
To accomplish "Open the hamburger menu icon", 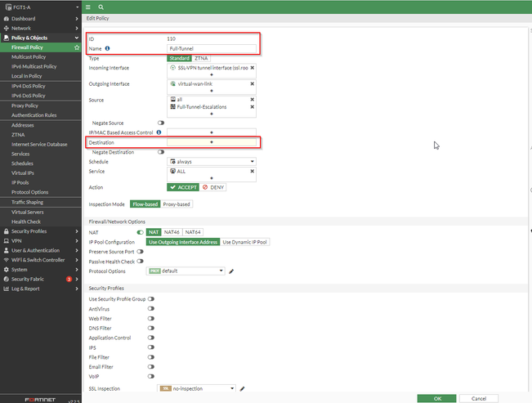I will [88, 7].
